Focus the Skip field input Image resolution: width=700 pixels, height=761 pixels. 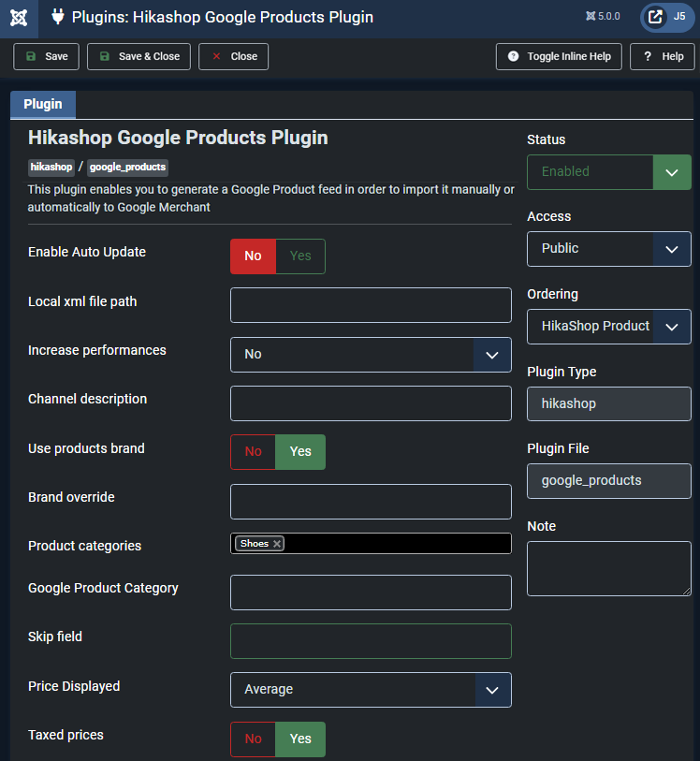[372, 641]
